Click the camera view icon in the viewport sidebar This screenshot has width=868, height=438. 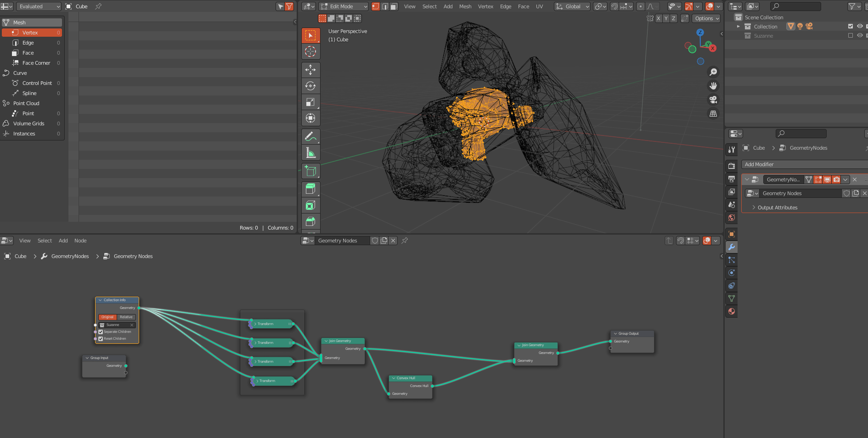714,100
